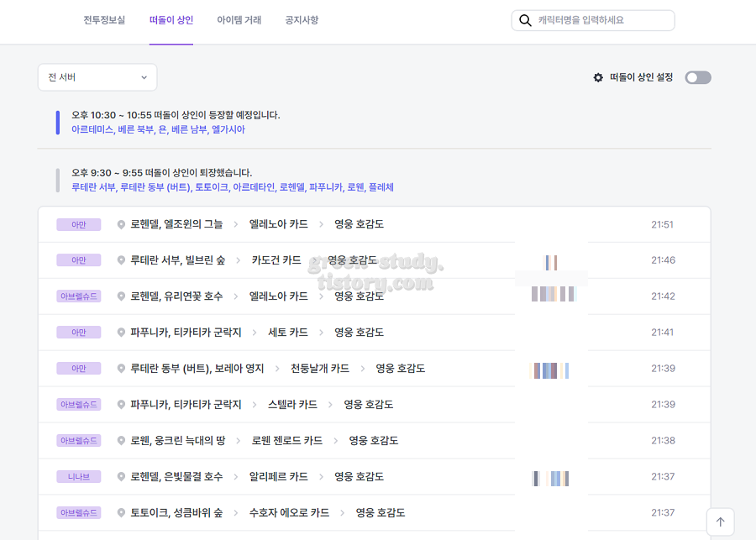Click 영웅 호감도 in 알리페르 카드 row
Viewport: 756px width, 540px height.
click(x=360, y=477)
